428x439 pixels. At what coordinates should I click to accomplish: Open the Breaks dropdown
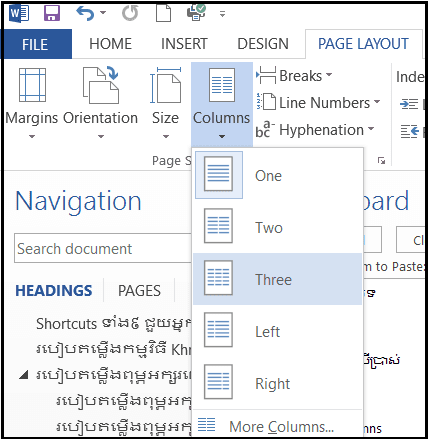294,76
